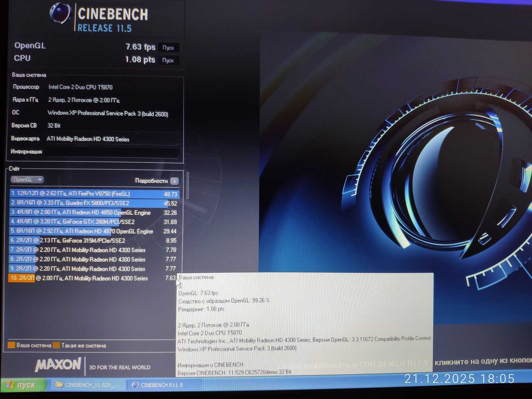
Task: Click the Такая же система legend swatch
Action: 56,345
